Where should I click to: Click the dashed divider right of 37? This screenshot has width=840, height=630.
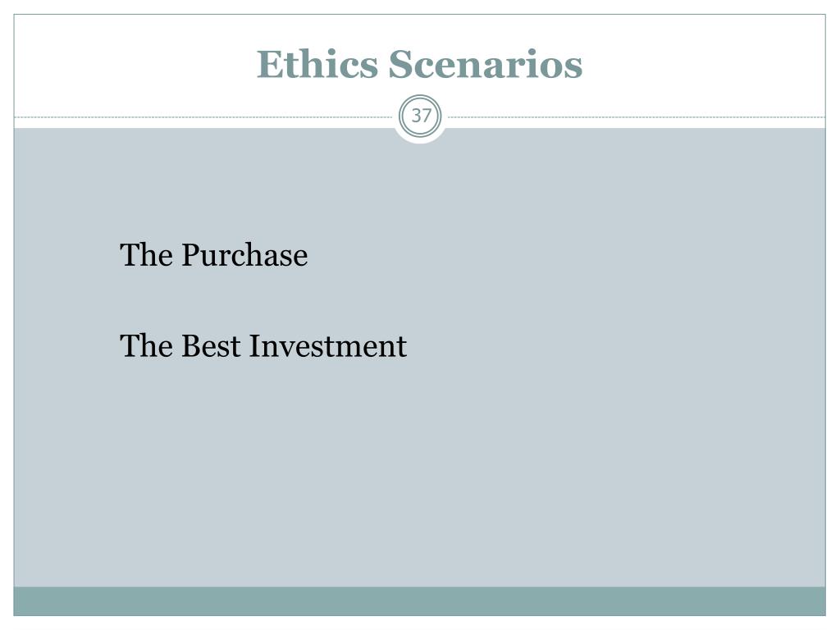(x=637, y=116)
